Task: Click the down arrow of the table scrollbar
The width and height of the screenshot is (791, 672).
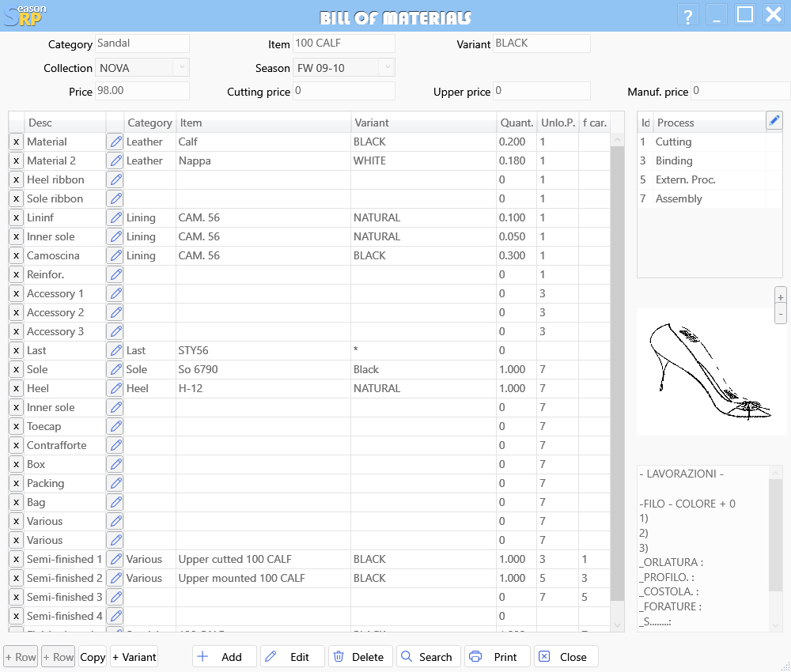Action: pyautogui.click(x=617, y=625)
